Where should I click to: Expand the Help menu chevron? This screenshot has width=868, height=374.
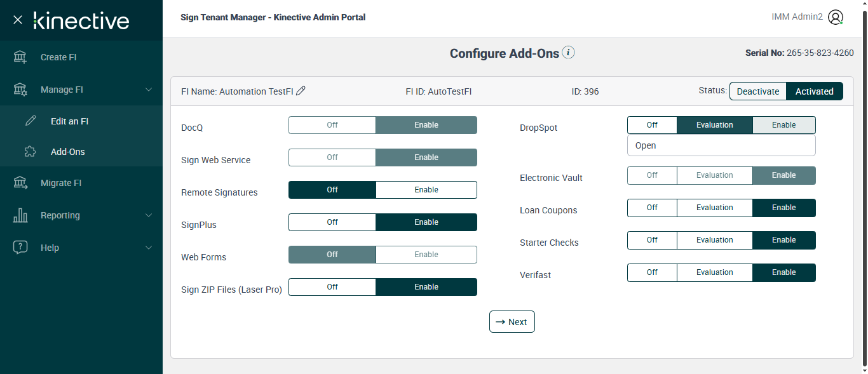pyautogui.click(x=149, y=248)
